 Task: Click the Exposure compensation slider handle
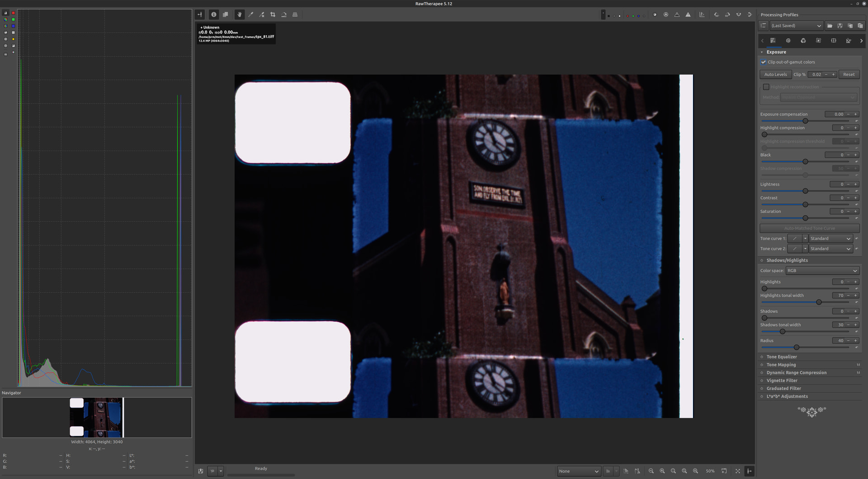pos(805,121)
